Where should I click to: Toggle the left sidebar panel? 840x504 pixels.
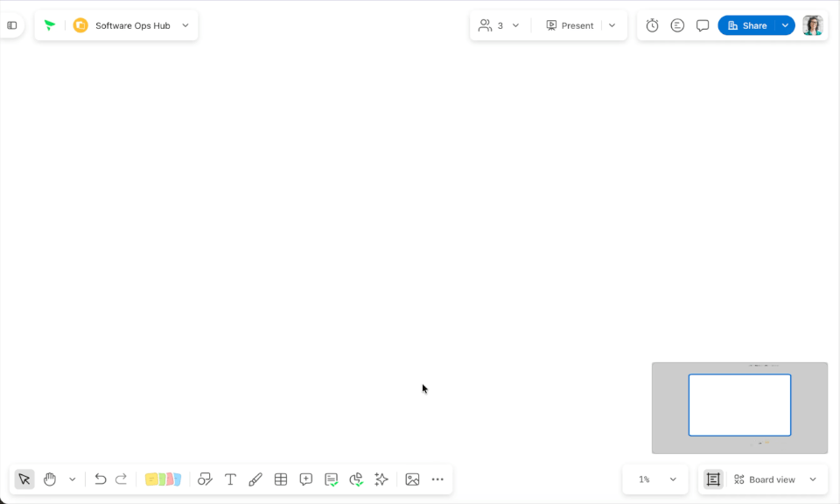(x=11, y=25)
